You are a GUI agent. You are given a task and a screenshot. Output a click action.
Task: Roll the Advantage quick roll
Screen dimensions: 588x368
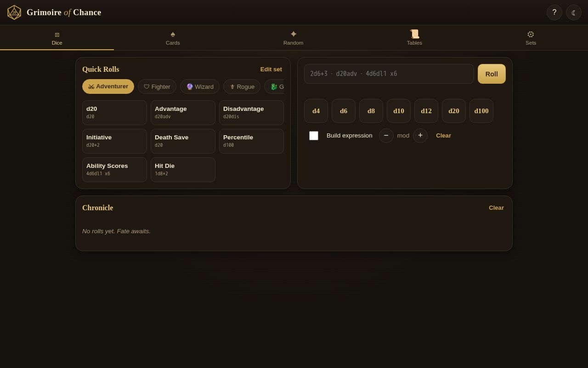pyautogui.click(x=183, y=113)
